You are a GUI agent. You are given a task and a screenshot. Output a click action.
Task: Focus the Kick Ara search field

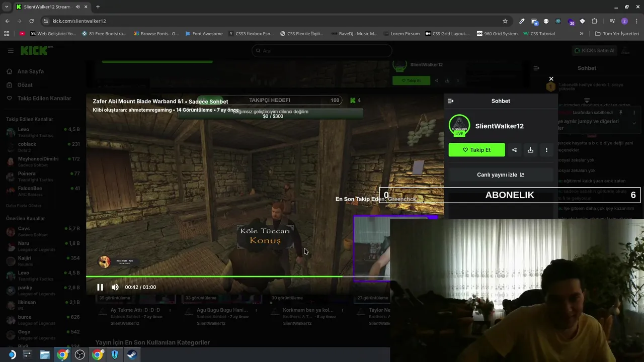pyautogui.click(x=321, y=51)
